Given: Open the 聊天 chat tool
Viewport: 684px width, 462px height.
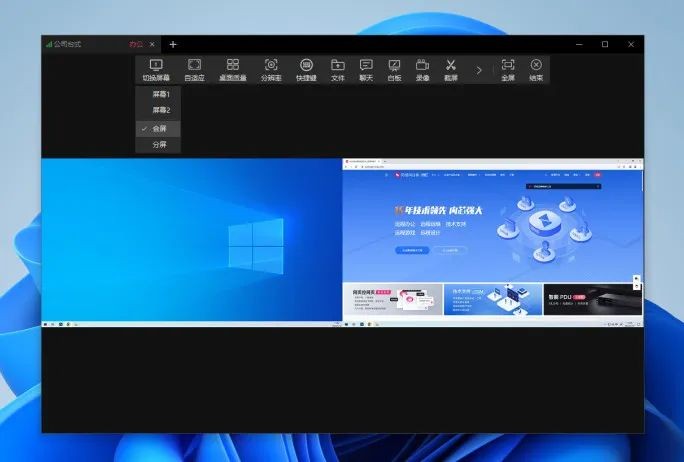Looking at the screenshot, I should point(366,70).
